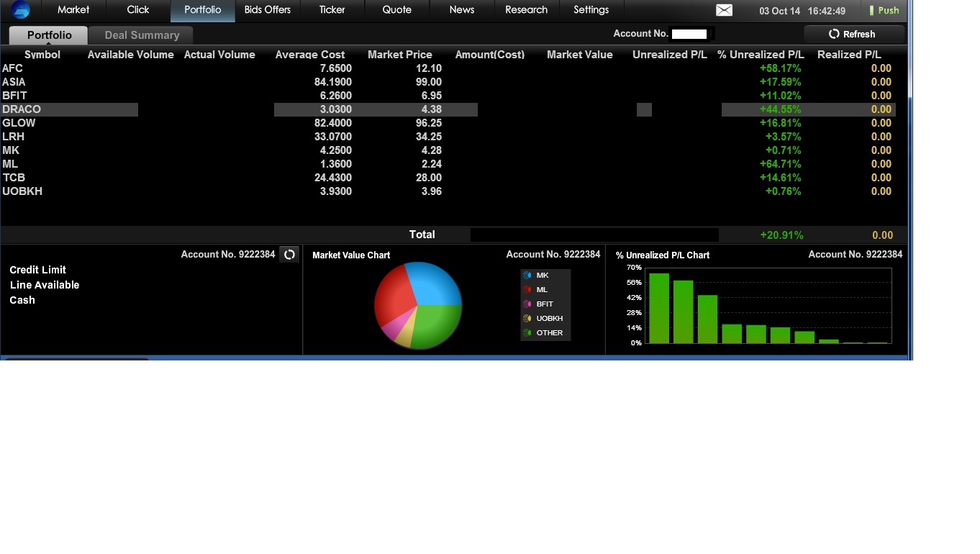
Task: Click the Unrealized P/L column header
Action: [670, 55]
